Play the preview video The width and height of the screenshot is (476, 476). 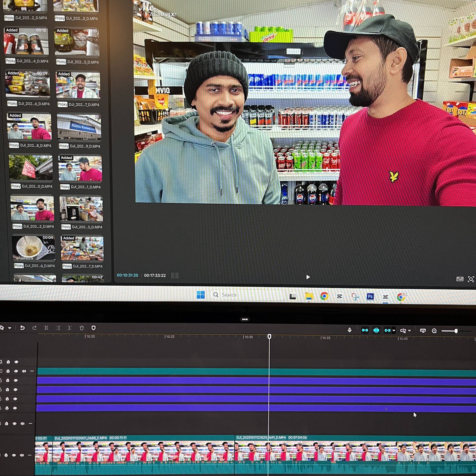pyautogui.click(x=308, y=277)
